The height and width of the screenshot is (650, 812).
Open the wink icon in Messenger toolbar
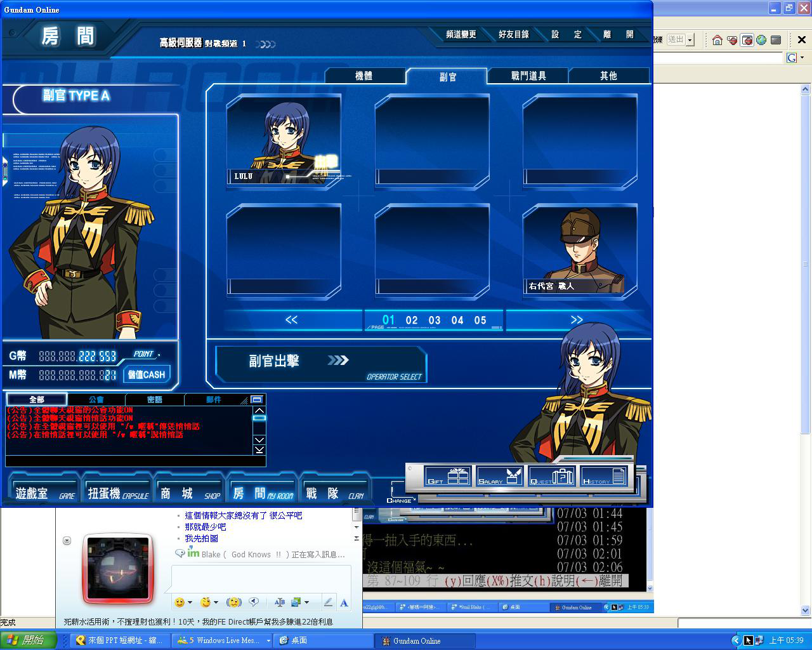coord(206,602)
